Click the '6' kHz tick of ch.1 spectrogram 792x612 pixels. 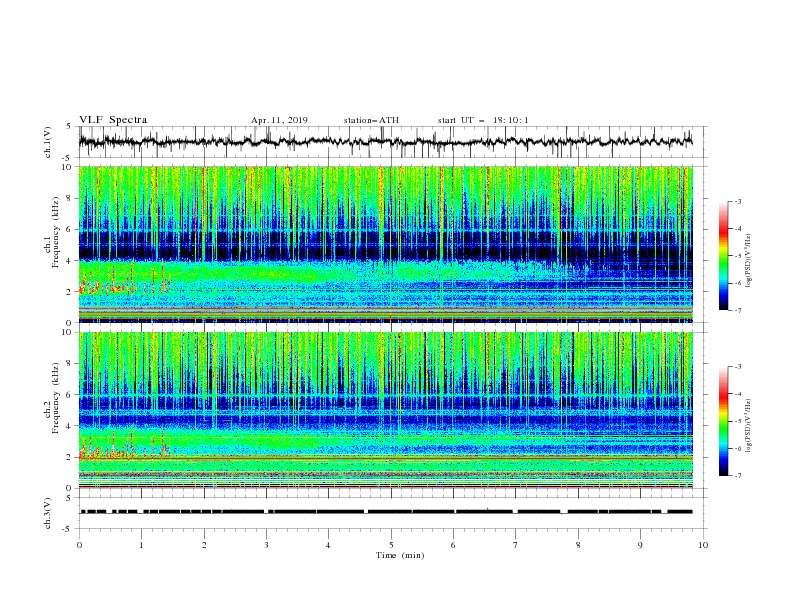click(69, 229)
